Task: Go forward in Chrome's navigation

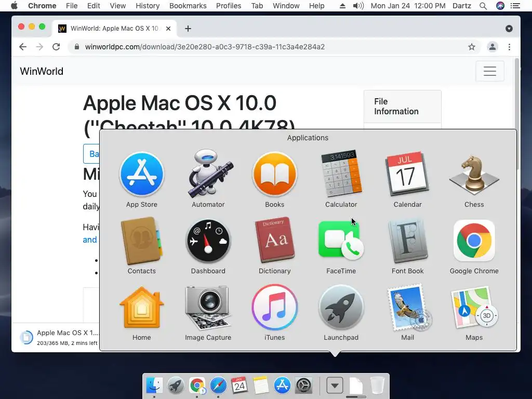Action: tap(39, 47)
